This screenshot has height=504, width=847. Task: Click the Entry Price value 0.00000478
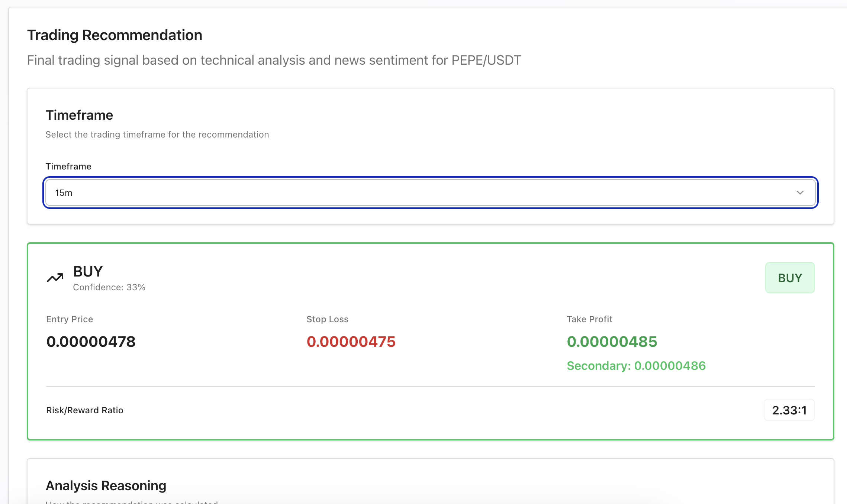click(x=91, y=342)
